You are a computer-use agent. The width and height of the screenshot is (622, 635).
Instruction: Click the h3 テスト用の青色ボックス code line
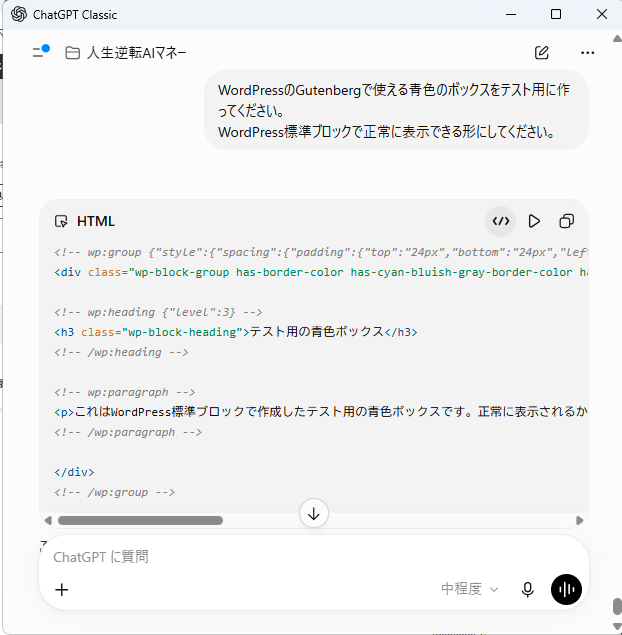point(236,332)
